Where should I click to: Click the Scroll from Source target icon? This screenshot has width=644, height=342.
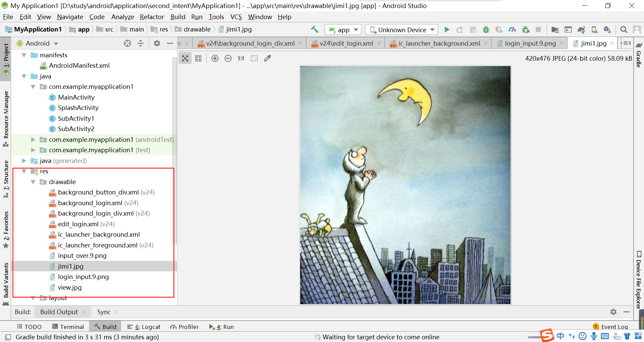point(127,43)
